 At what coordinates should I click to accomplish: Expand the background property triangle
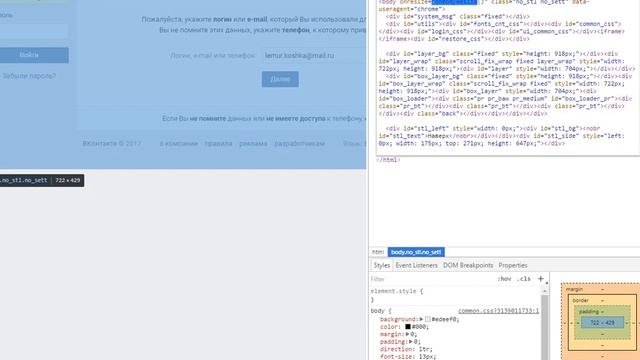coord(421,319)
